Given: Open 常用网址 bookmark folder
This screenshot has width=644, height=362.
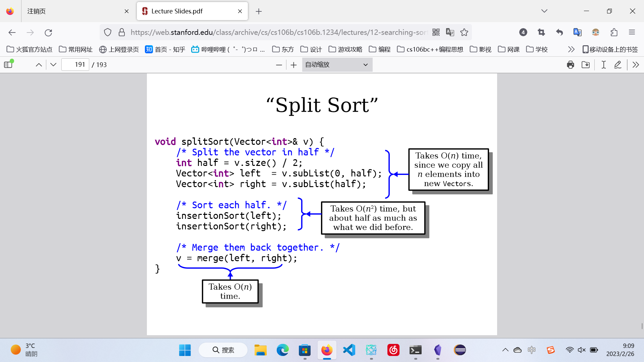Looking at the screenshot, I should (76, 49).
